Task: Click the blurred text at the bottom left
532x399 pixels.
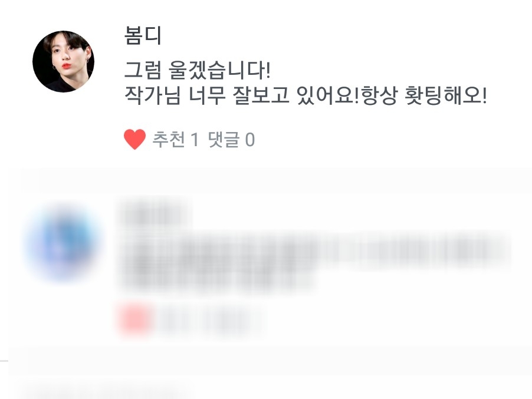Action: point(102,393)
